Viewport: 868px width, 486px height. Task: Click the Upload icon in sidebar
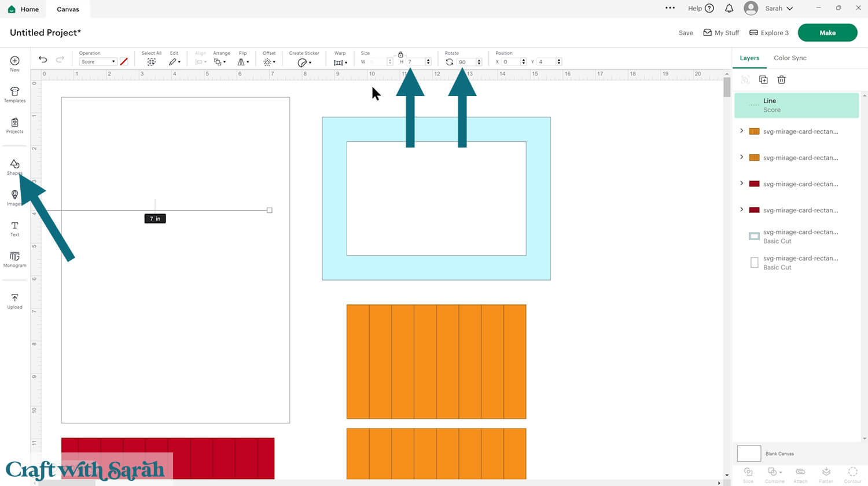coord(14,301)
